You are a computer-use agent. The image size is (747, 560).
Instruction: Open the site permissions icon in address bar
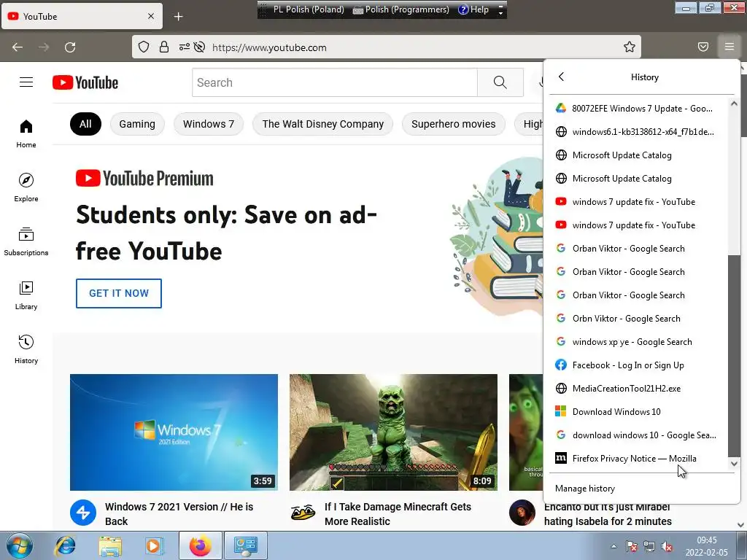184,47
